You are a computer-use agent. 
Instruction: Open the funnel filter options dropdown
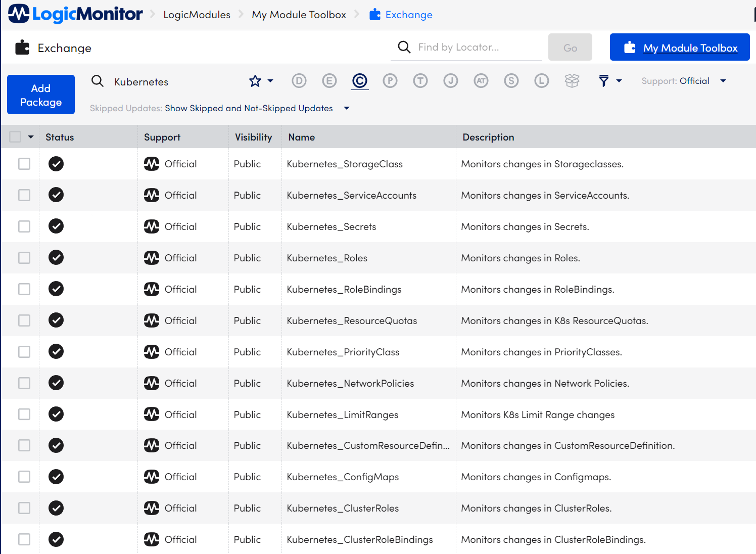click(609, 81)
